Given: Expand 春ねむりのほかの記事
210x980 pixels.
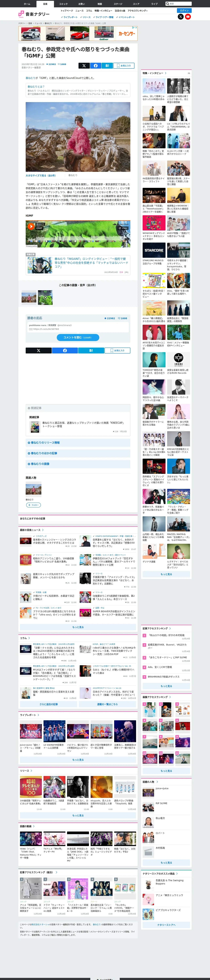Looking at the screenshot, I should pyautogui.click(x=78, y=453).
